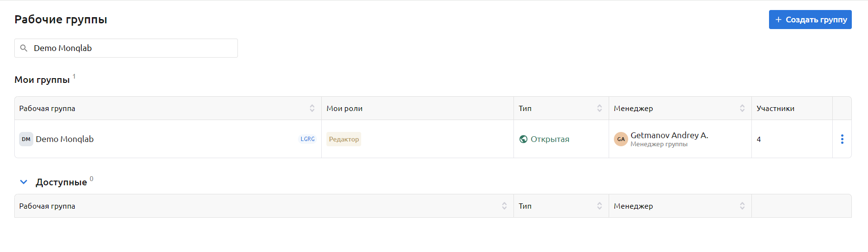Click the participants count 4
Screen dimensions: 868x252
point(759,139)
